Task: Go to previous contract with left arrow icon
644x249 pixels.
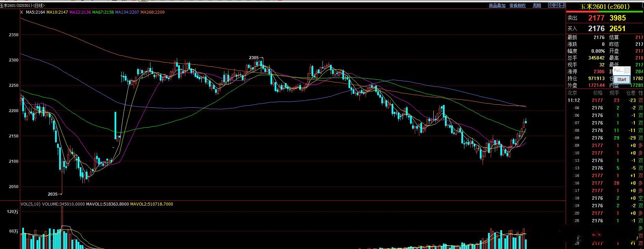Action: click(x=551, y=5)
